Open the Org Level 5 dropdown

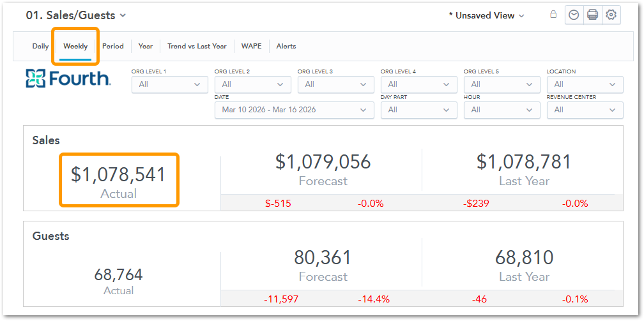click(x=502, y=84)
